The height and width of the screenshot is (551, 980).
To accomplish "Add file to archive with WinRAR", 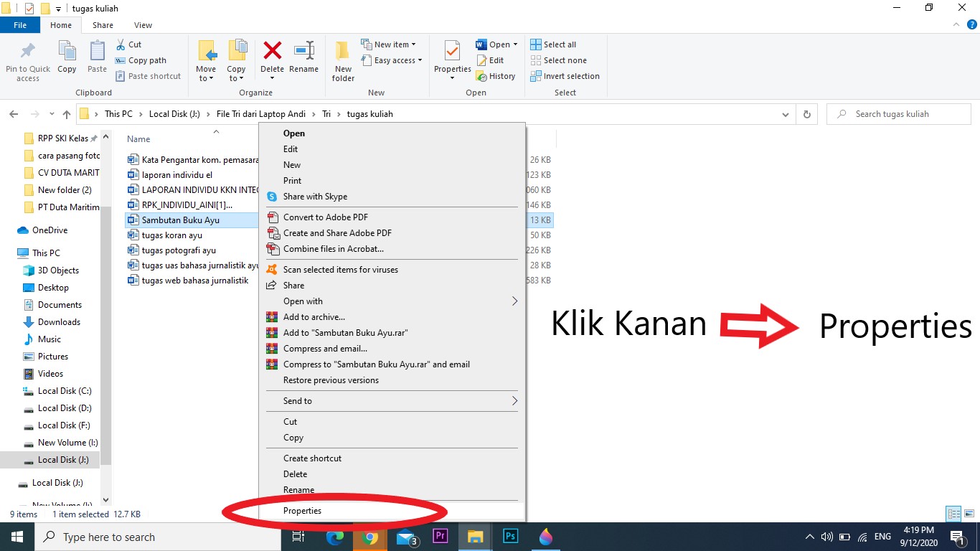I will (x=313, y=316).
